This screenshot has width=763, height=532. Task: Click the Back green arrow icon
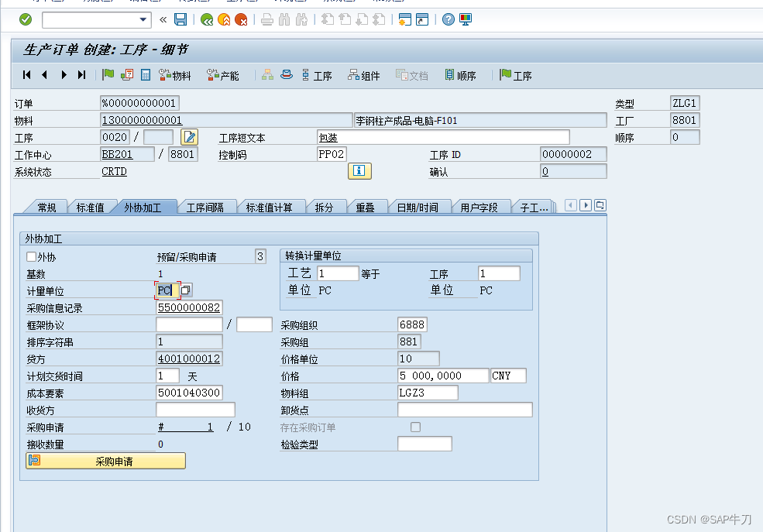click(x=207, y=20)
